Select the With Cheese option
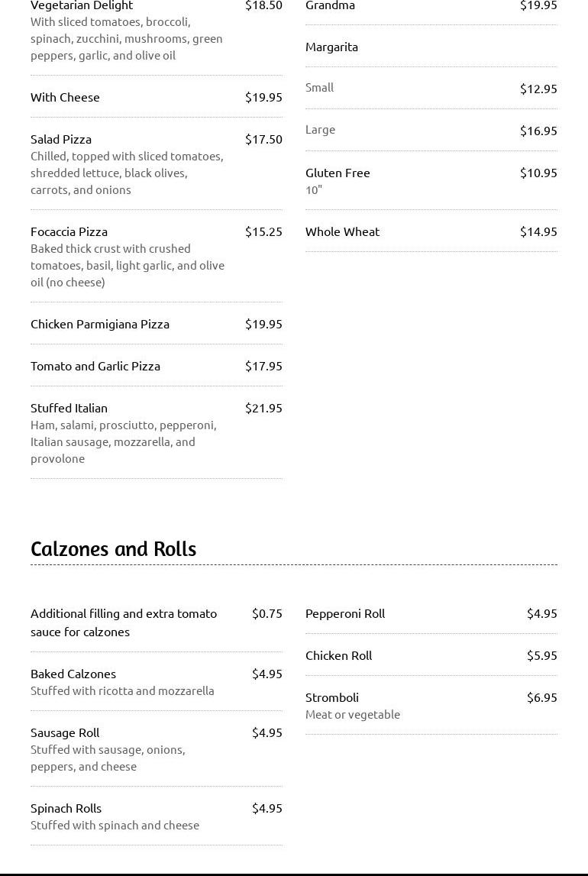This screenshot has width=588, height=876. click(65, 97)
